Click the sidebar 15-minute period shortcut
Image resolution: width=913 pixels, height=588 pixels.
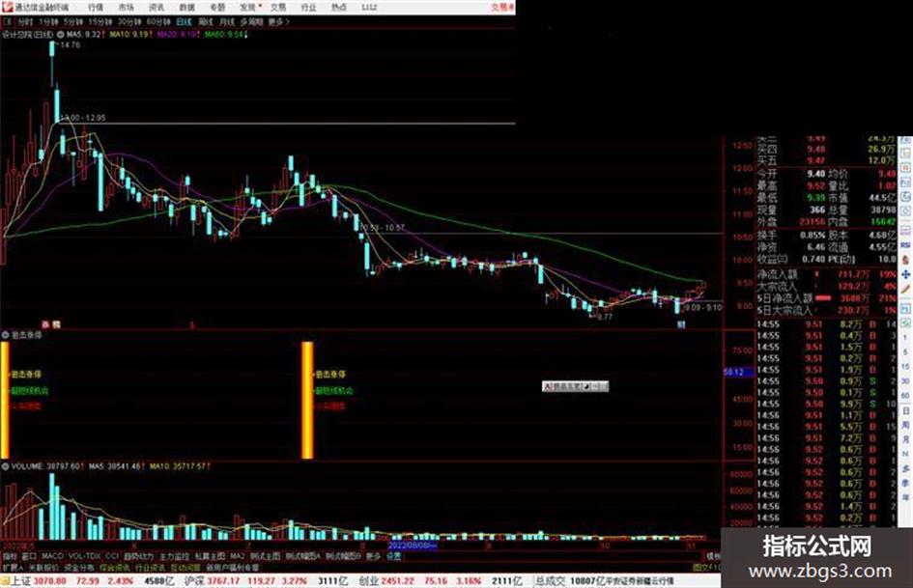click(x=905, y=366)
